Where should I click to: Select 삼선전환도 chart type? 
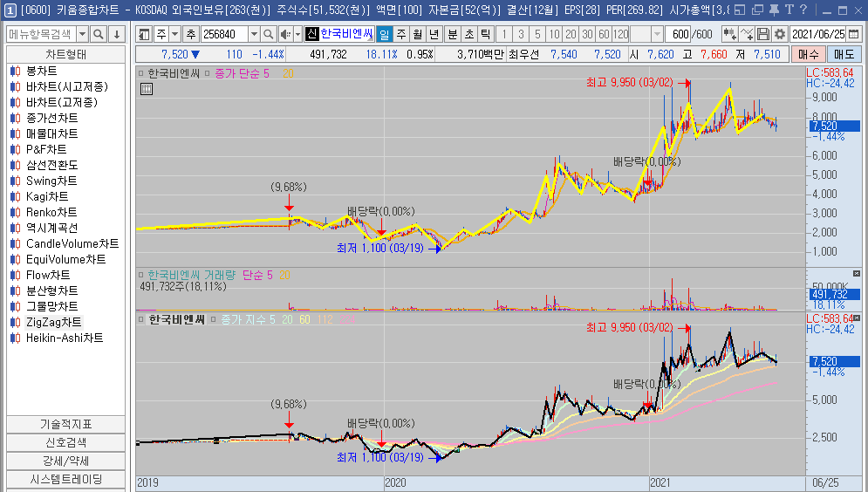click(x=52, y=165)
